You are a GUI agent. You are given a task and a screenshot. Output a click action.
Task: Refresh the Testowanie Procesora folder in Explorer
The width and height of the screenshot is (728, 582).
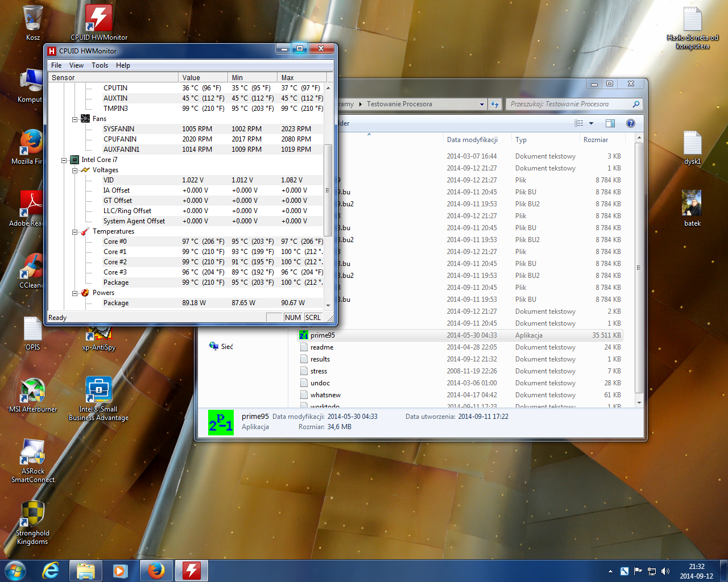coord(495,104)
